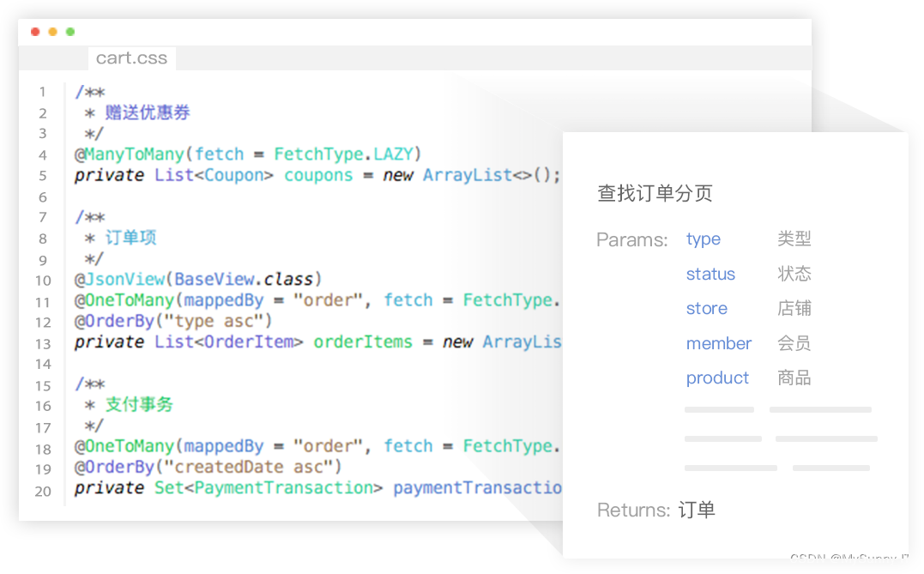Screen dimensions: 924x574
Task: Click line number 13 in gutter
Action: click(42, 343)
